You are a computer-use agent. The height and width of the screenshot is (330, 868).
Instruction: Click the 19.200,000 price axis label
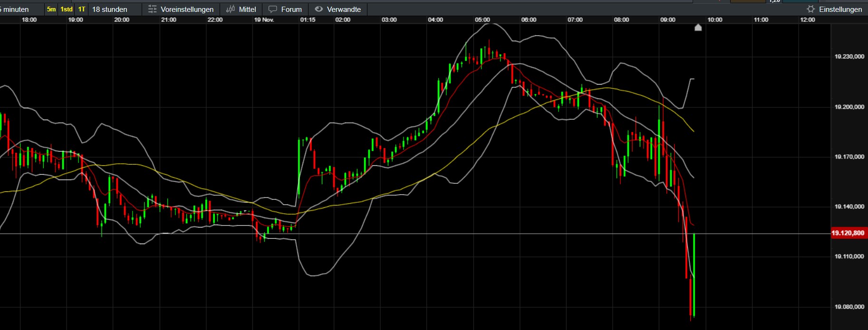(849, 107)
